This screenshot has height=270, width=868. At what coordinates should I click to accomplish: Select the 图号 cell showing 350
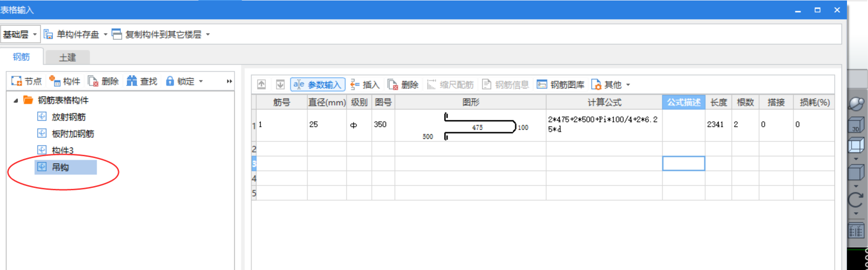point(383,125)
